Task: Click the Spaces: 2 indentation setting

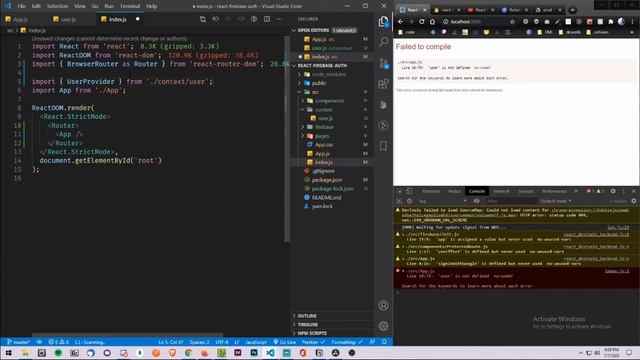Action: tap(200, 342)
